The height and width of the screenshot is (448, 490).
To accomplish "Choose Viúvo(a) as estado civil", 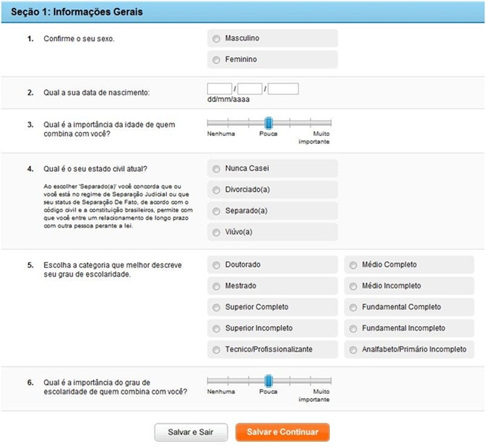I will [x=216, y=232].
